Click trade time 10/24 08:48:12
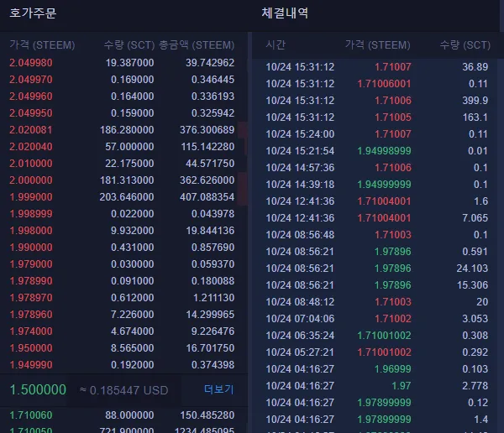The height and width of the screenshot is (433, 504). point(300,301)
